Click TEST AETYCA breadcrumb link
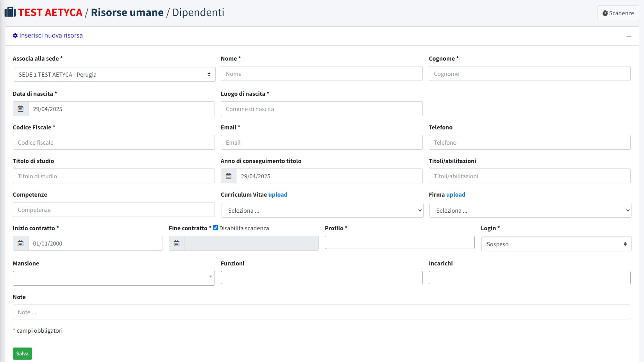Image resolution: width=644 pixels, height=362 pixels. (x=50, y=13)
